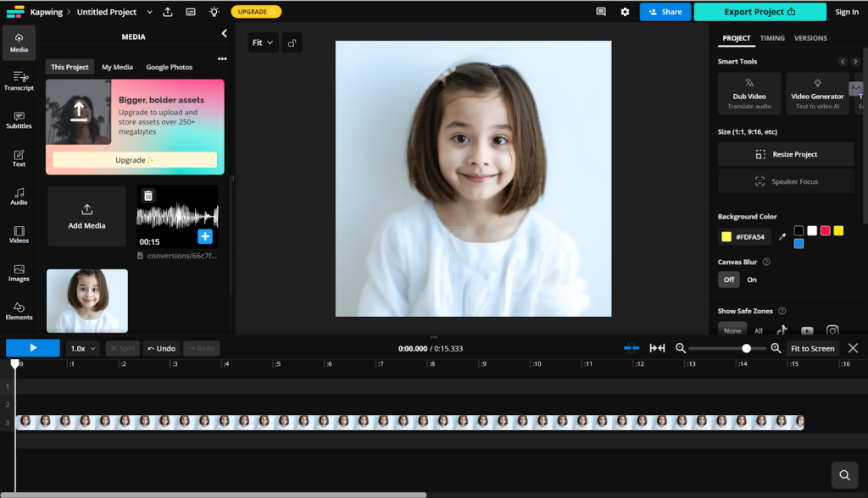Select the My Media tab
868x498 pixels.
click(x=117, y=67)
